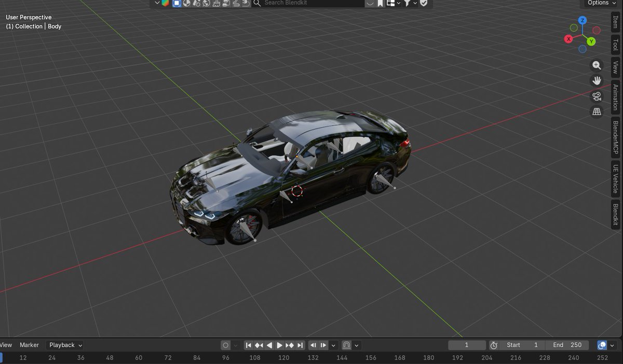Click the red X axis on the navigation gizmo
The height and width of the screenshot is (364, 623).
tap(569, 39)
